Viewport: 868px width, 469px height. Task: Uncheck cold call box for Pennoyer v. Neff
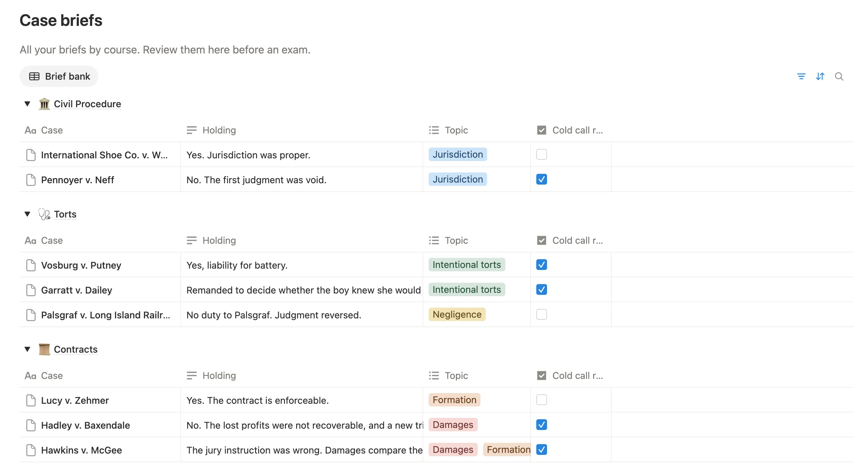point(541,180)
